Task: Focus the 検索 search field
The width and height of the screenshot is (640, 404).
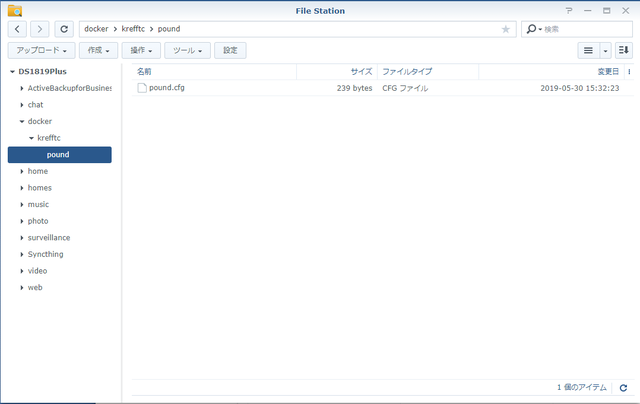Action: coord(587,29)
